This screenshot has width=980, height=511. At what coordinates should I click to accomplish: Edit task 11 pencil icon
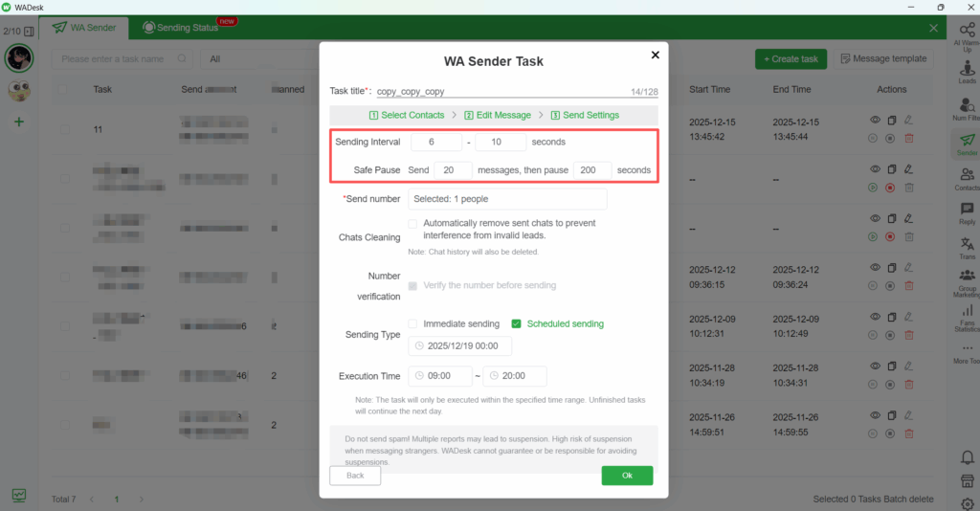909,120
